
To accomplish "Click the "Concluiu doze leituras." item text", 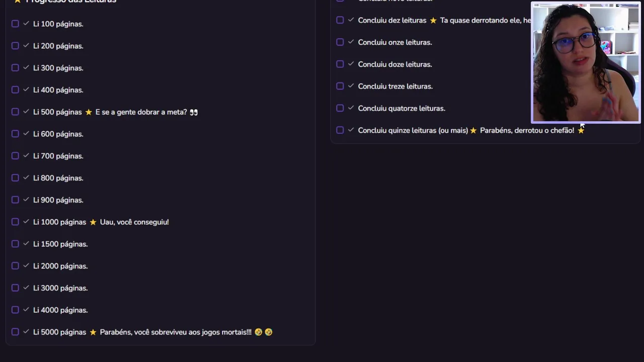I will tap(395, 64).
